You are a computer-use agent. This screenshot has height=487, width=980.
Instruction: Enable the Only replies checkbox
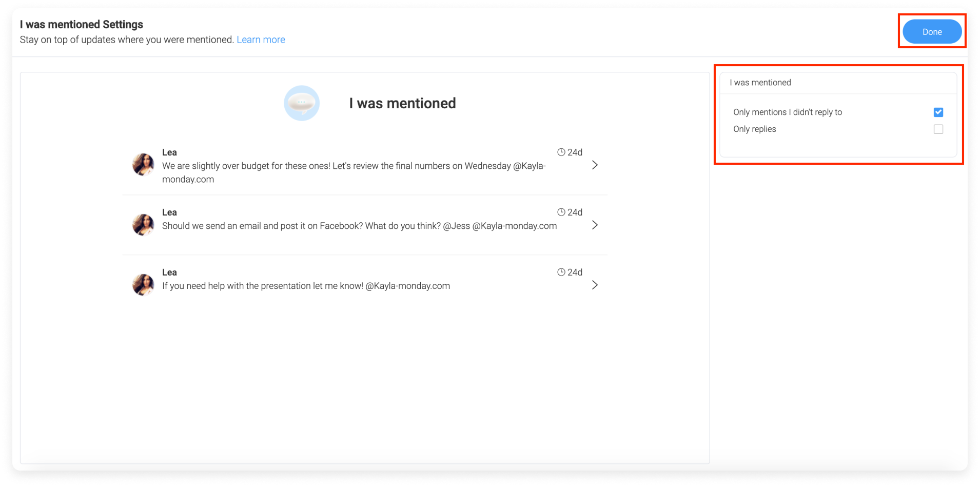pyautogui.click(x=938, y=129)
